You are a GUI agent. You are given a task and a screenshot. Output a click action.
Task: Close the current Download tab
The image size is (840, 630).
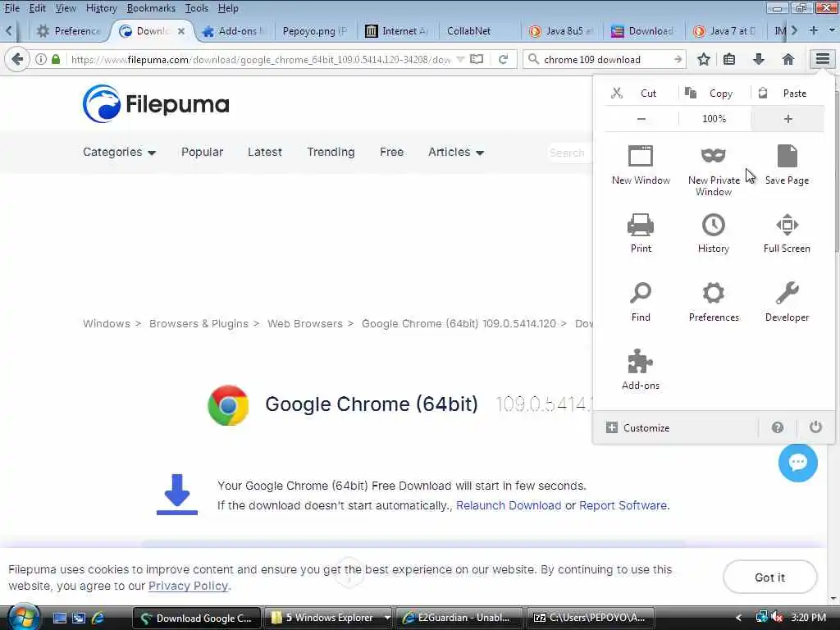click(181, 31)
